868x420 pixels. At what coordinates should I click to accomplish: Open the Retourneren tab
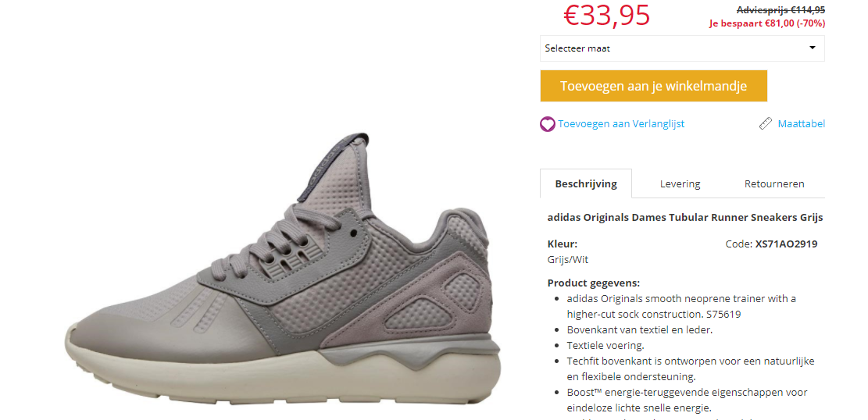click(x=774, y=183)
